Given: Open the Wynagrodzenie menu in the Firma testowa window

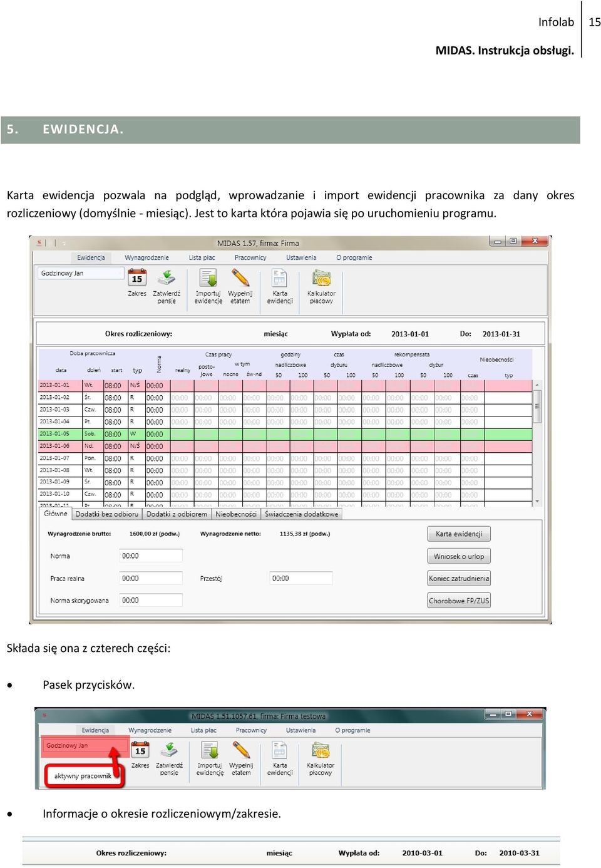Looking at the screenshot, I should (x=150, y=730).
